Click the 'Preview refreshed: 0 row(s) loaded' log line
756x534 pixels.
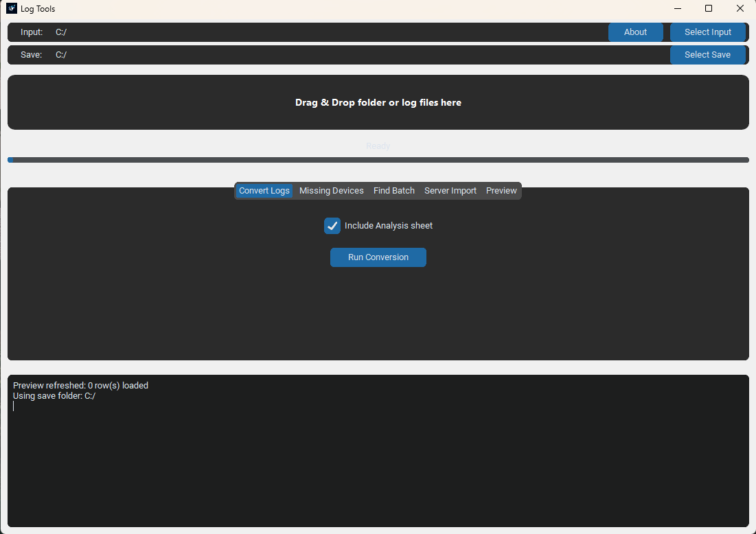click(x=80, y=386)
